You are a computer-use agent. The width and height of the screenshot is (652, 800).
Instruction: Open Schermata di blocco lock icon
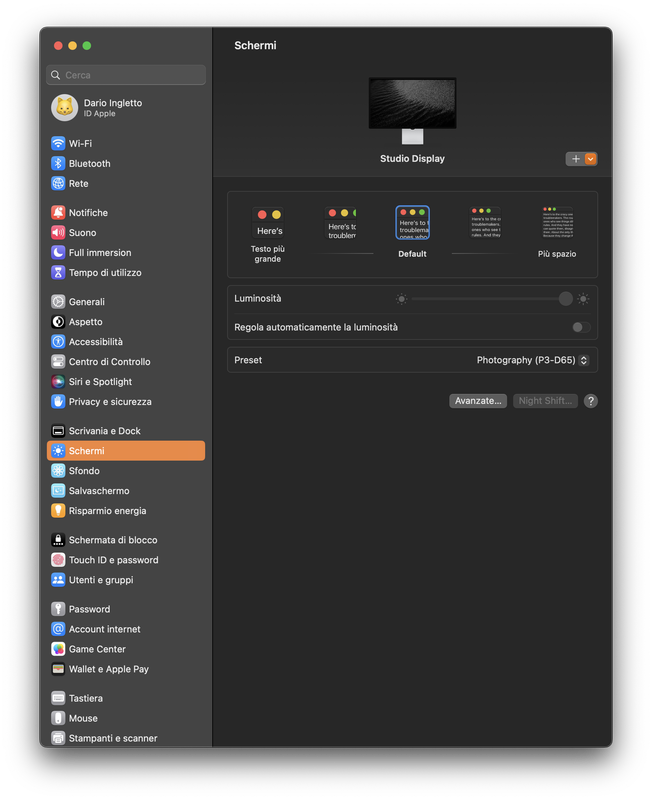tap(58, 540)
